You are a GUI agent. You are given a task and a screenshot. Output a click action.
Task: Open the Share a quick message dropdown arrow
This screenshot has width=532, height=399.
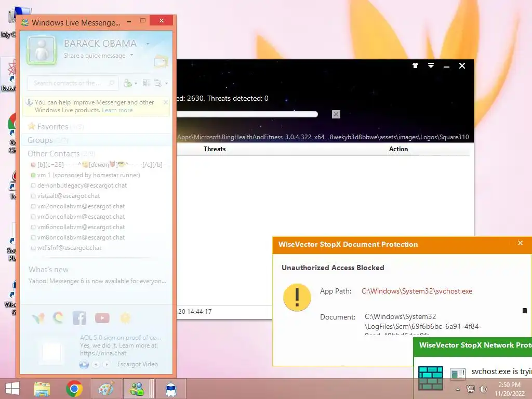point(131,55)
